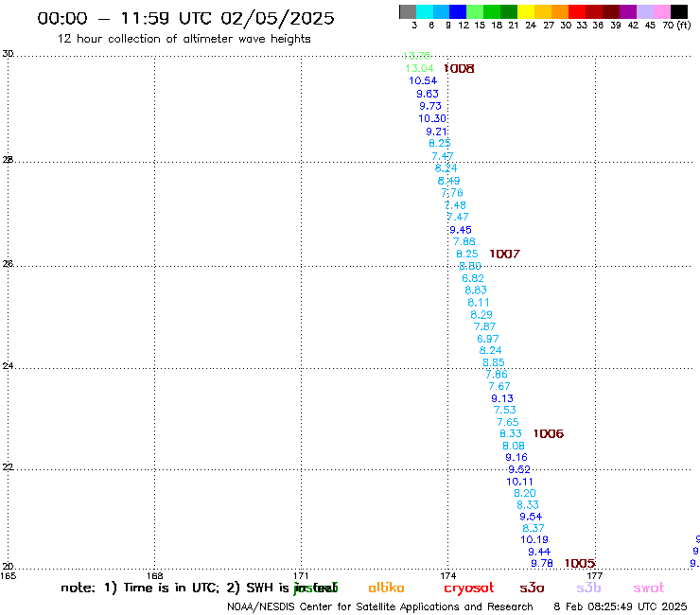Click the latitude axis label '22'
This screenshot has height=615, width=700.
8,466
